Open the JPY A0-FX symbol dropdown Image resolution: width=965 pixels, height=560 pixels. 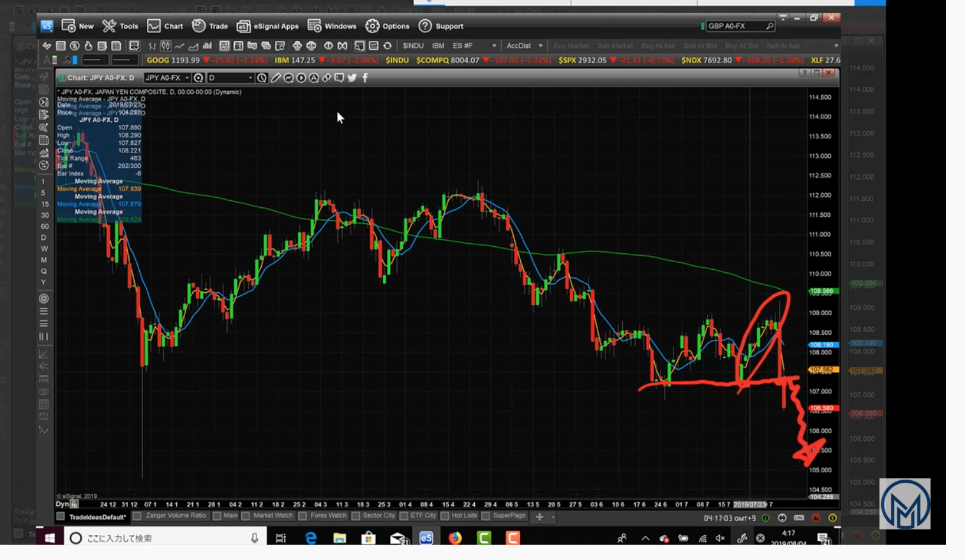(x=187, y=78)
